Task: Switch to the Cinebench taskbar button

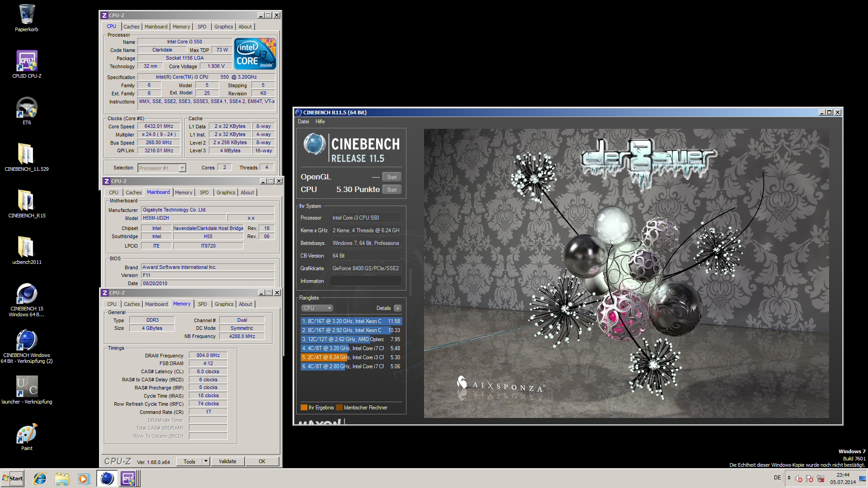Action: (x=107, y=479)
